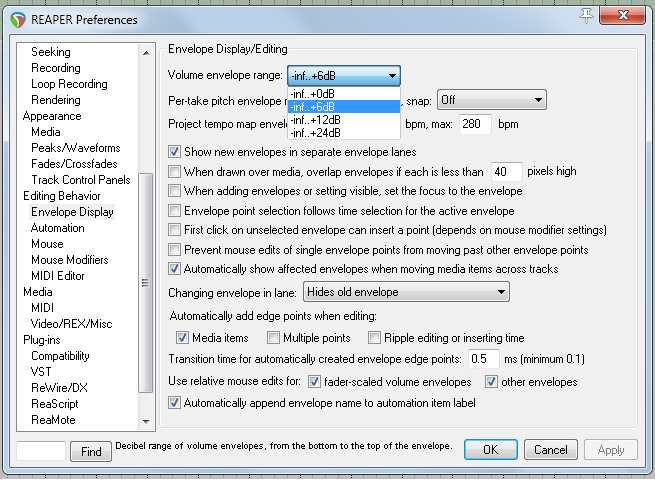Select ReaScript category

[55, 404]
